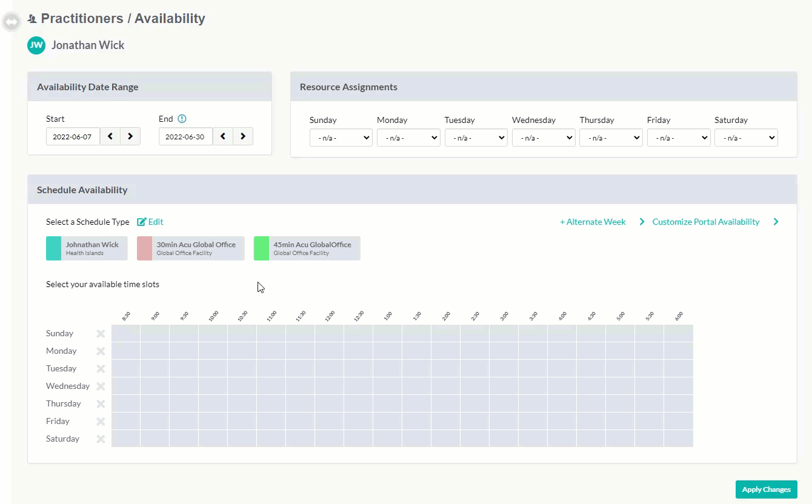812x504 pixels.
Task: Clear Wednesday availability with X icon
Action: 101,386
